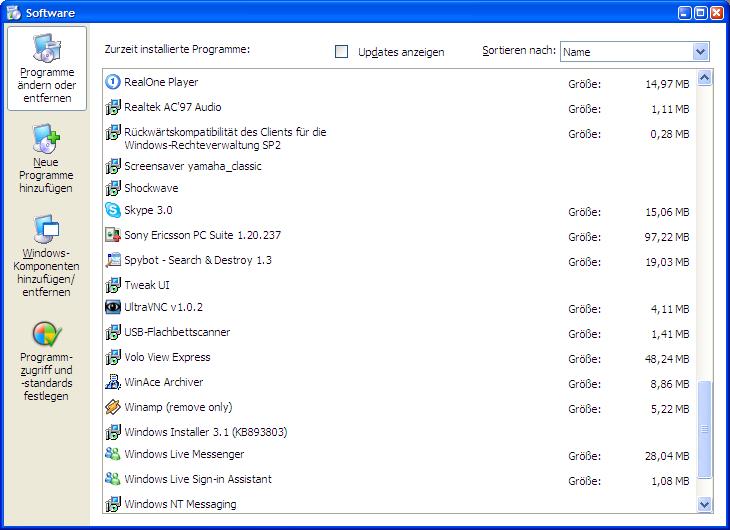Open Windows-Komponenten hinzufügen/entfernen
730x530 pixels.
pos(46,255)
